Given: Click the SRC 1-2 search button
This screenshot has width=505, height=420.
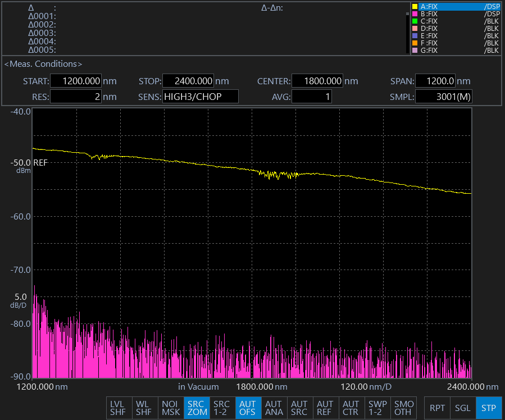Looking at the screenshot, I should pyautogui.click(x=221, y=408).
